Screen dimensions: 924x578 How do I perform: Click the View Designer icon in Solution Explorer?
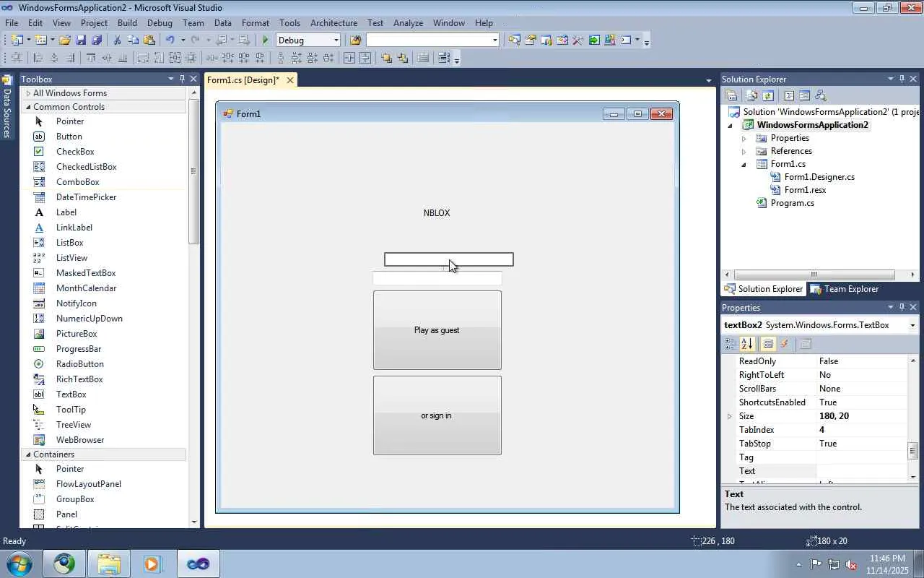pos(804,95)
